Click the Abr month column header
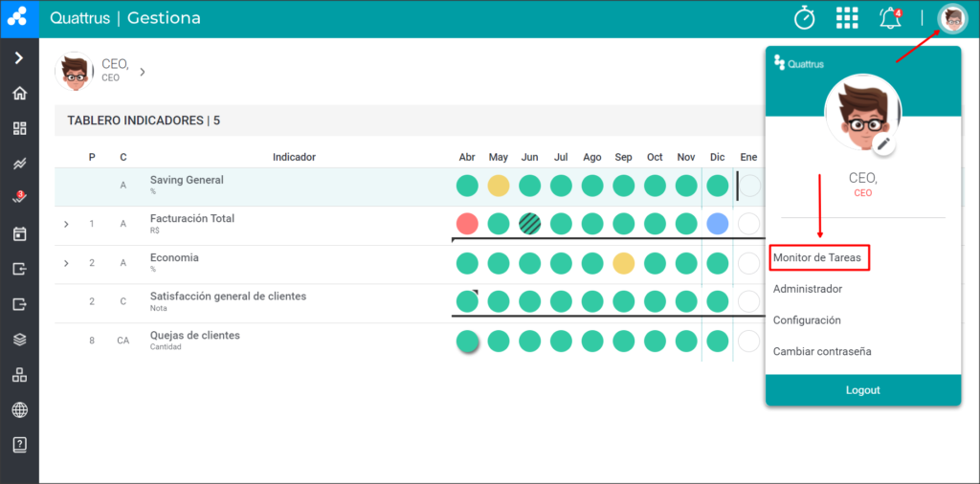Viewport: 980px width, 484px height. tap(467, 158)
